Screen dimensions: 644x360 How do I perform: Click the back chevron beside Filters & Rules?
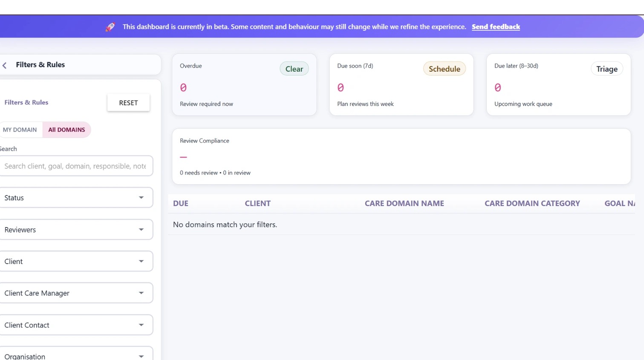tap(5, 65)
